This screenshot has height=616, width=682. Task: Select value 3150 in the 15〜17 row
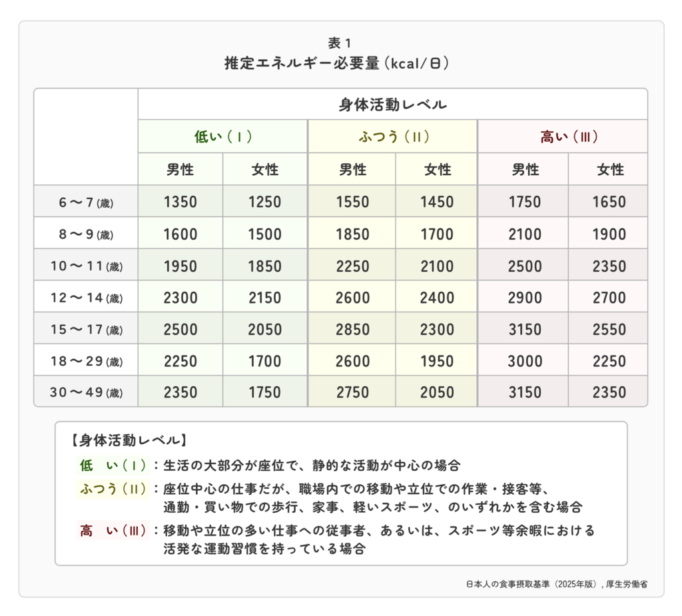coord(525,330)
